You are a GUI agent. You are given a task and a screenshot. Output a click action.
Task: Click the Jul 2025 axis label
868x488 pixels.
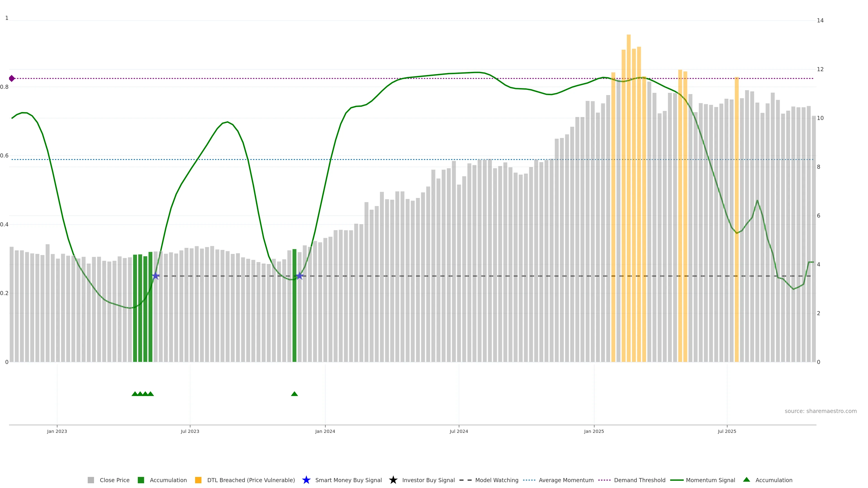tap(727, 431)
